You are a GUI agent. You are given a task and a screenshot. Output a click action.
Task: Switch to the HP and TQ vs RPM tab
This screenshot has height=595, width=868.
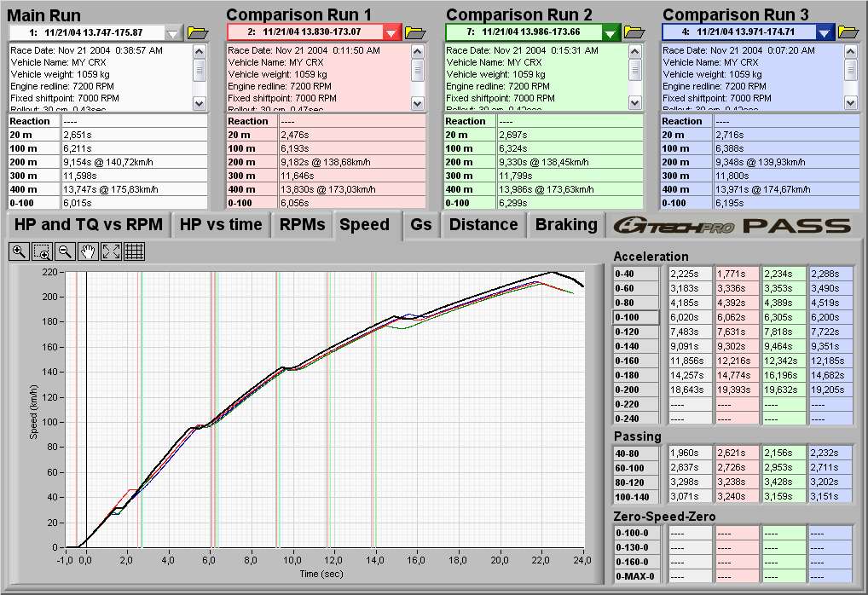(88, 225)
